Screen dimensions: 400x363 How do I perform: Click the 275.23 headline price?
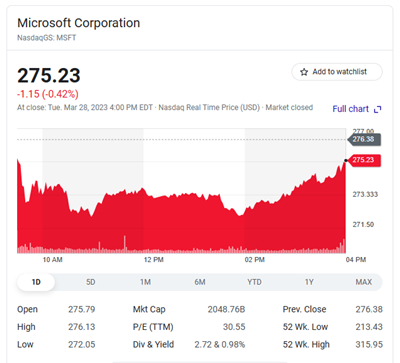point(49,75)
